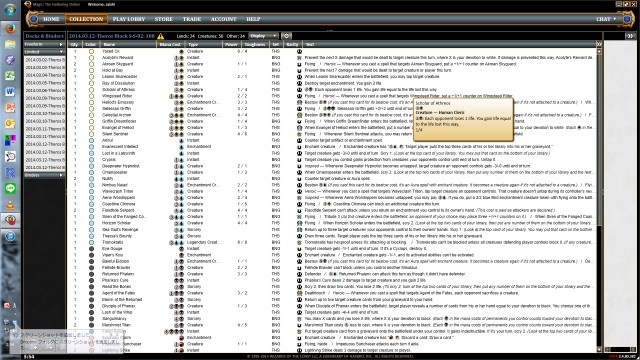The height and width of the screenshot is (360, 640).
Task: Expand the Freeform decks section
Action: pos(44,44)
